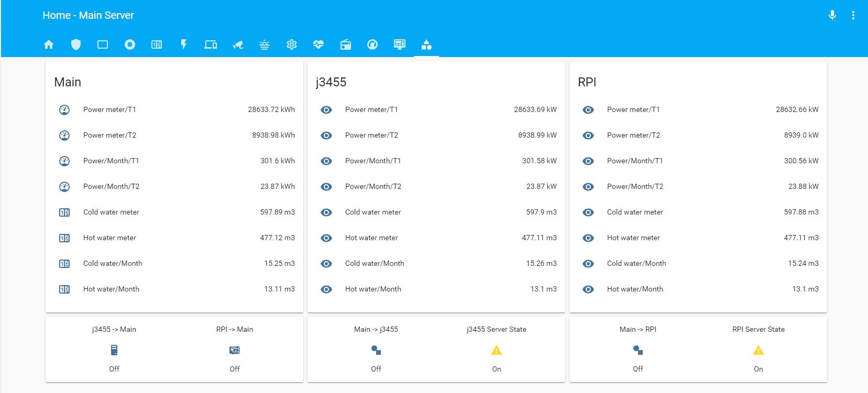Click gauge icon for Main Power meter/T2
This screenshot has width=868, height=393.
coord(64,136)
